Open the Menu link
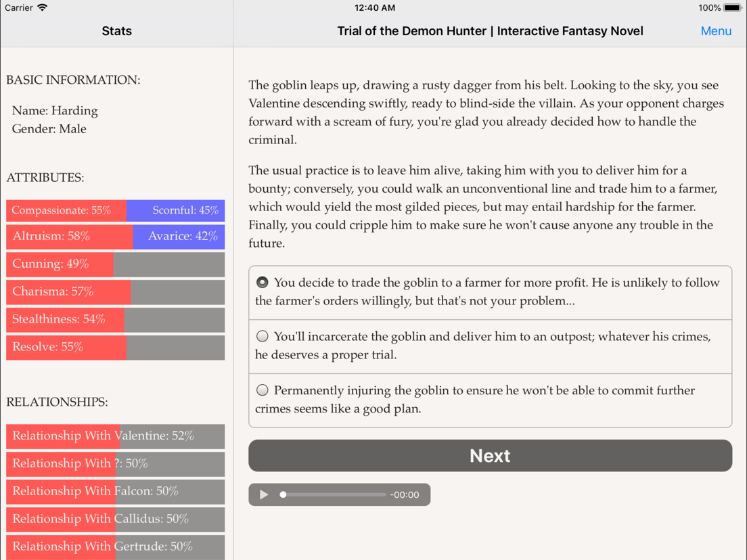 716,31
